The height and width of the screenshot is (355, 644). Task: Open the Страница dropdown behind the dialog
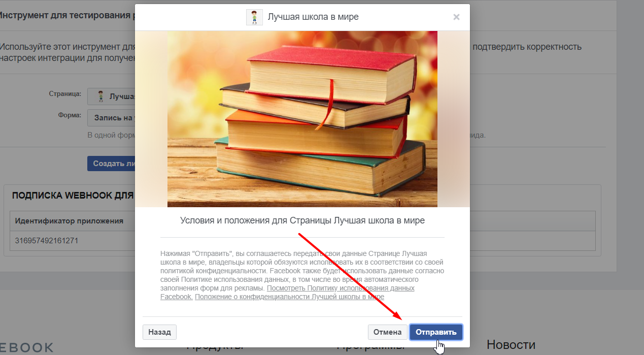111,96
